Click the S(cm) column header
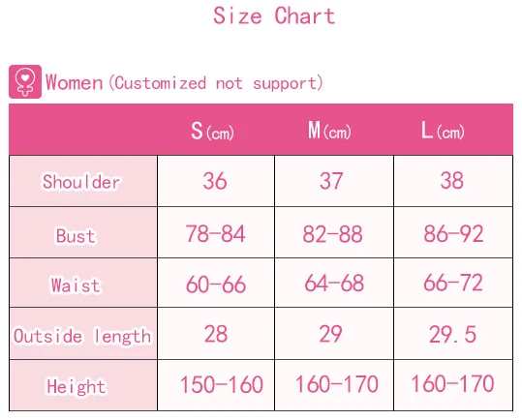The width and height of the screenshot is (522, 420). click(x=212, y=131)
